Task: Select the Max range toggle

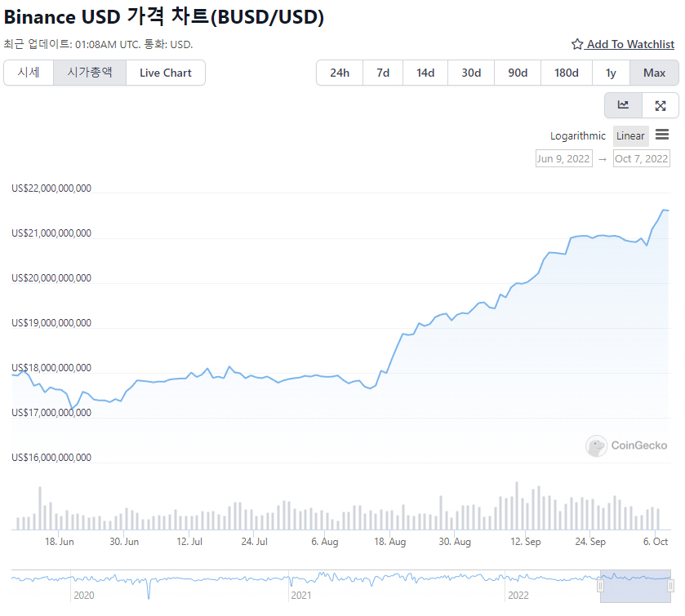Action: tap(654, 73)
